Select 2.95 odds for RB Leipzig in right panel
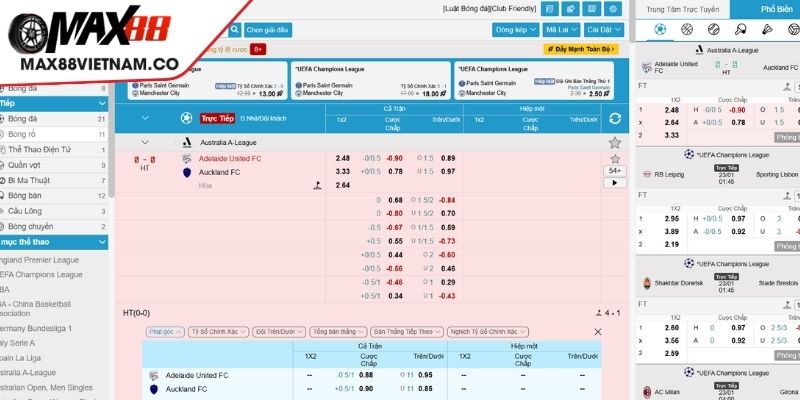The height and width of the screenshot is (400, 800). (x=672, y=218)
